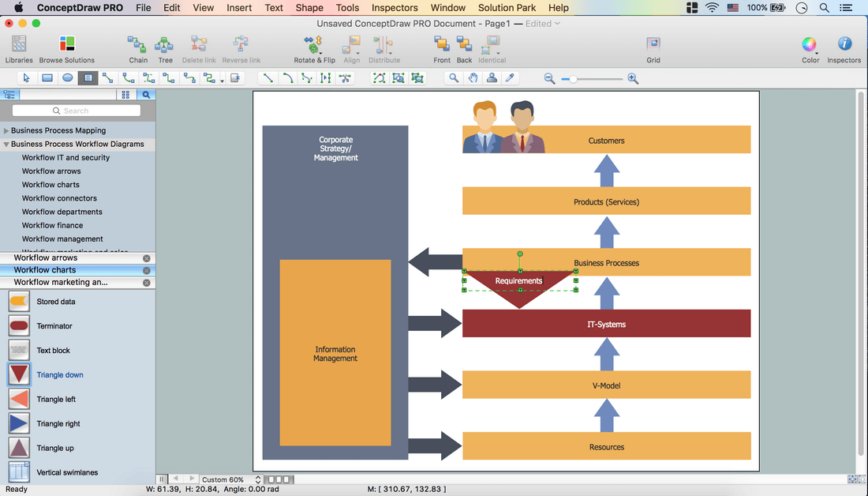Collapse Business Process Workflow Diagrams category

pos(6,145)
